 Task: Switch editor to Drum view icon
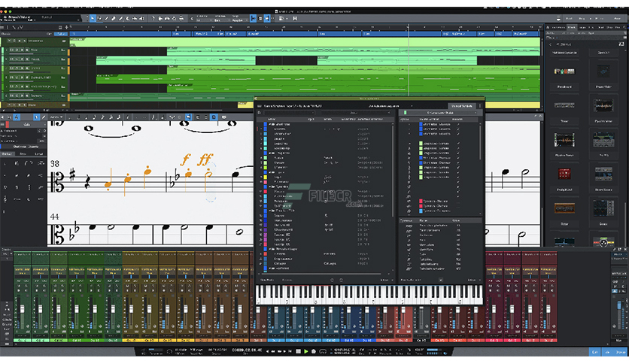tap(10, 117)
